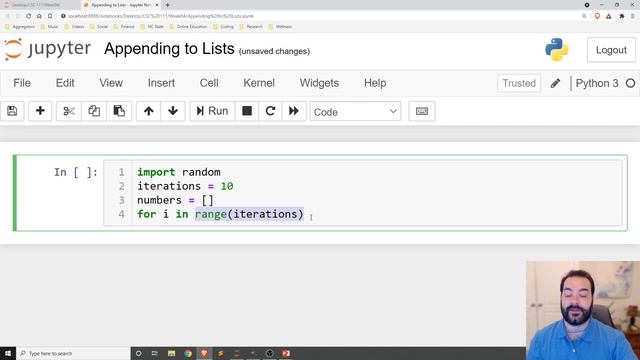The width and height of the screenshot is (640, 360).
Task: Switch to the first browser tab
Action: pyautogui.click(x=40, y=5)
